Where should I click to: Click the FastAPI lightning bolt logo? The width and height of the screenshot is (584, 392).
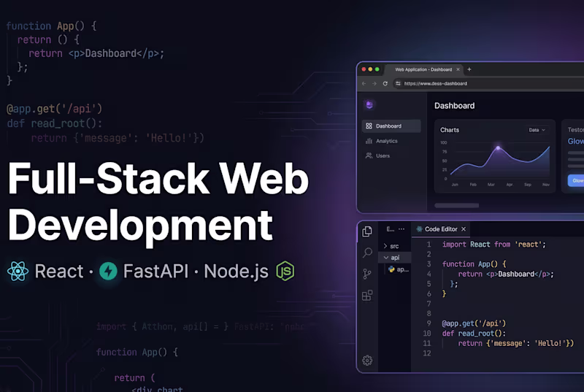[108, 271]
